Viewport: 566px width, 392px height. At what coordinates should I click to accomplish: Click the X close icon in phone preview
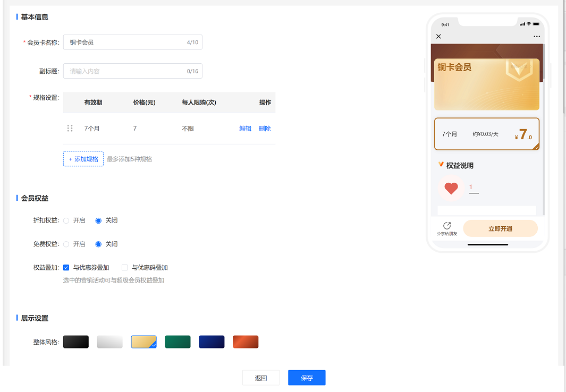438,37
